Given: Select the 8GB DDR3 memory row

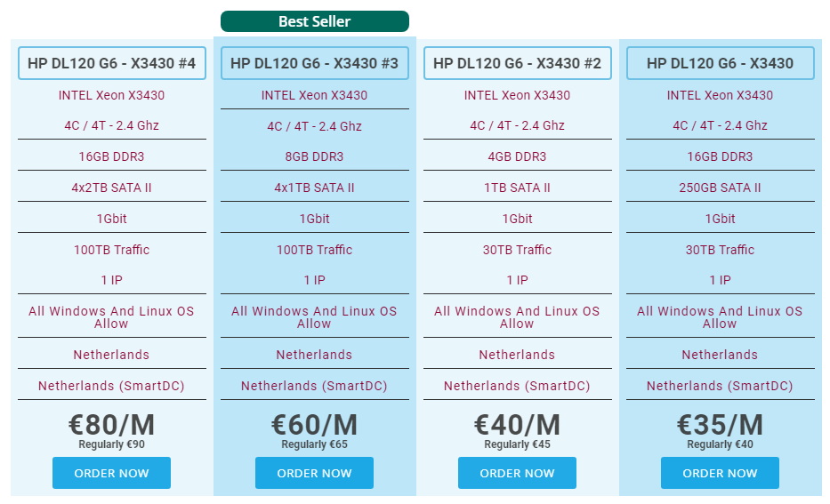Looking at the screenshot, I should pyautogui.click(x=314, y=156).
